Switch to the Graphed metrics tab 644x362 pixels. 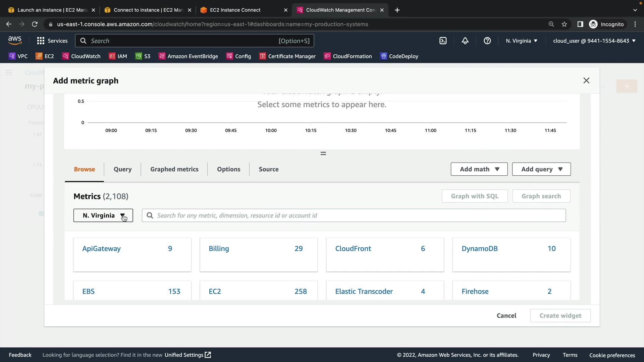[x=174, y=169]
